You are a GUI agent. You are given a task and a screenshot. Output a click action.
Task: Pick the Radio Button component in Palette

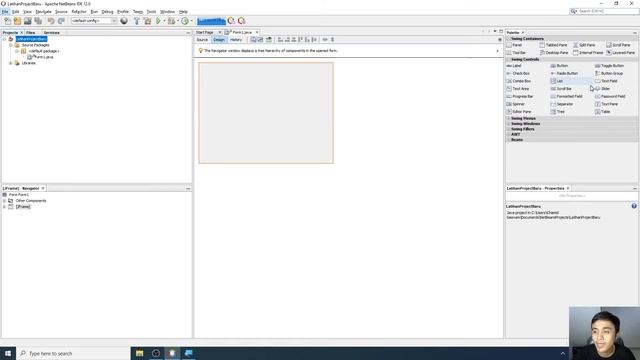(564, 73)
